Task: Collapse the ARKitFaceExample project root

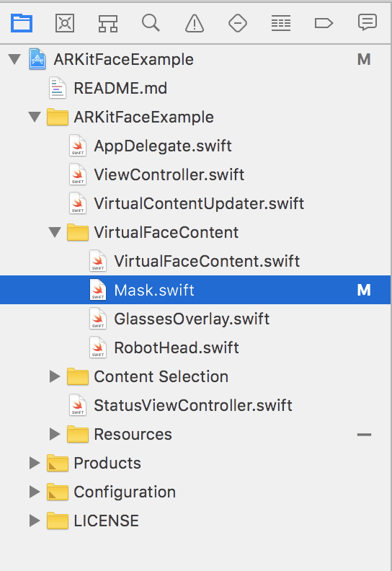Action: pos(14,59)
